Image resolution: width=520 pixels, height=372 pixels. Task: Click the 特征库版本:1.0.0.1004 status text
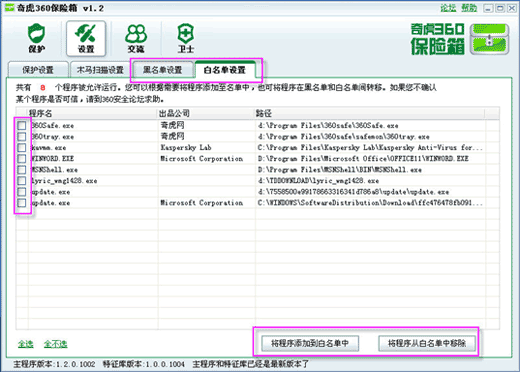click(x=144, y=364)
